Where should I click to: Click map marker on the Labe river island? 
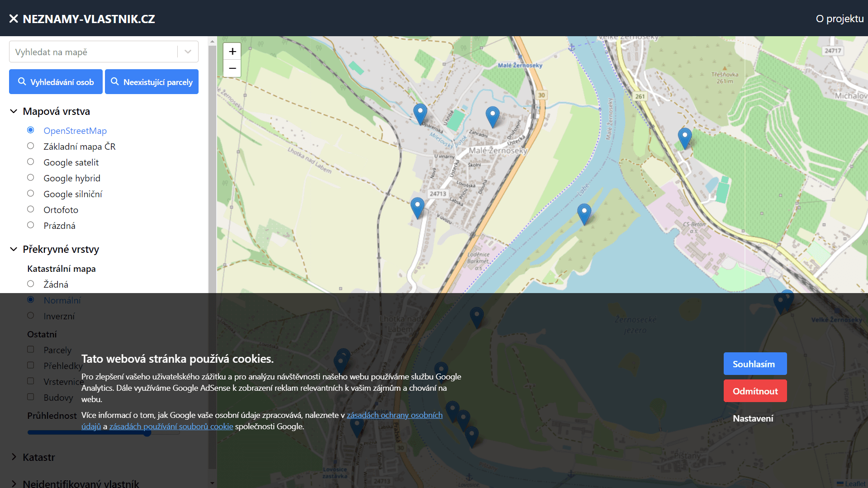584,213
